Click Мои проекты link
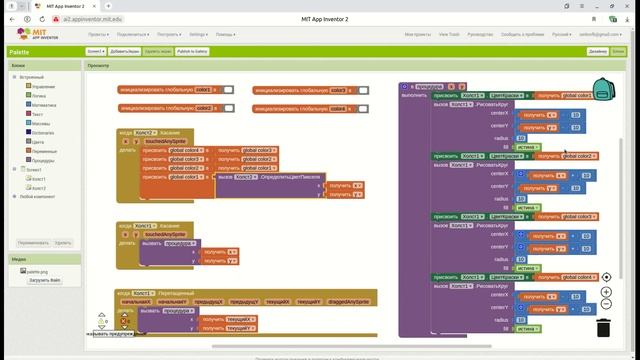The image size is (640, 360). click(x=418, y=35)
